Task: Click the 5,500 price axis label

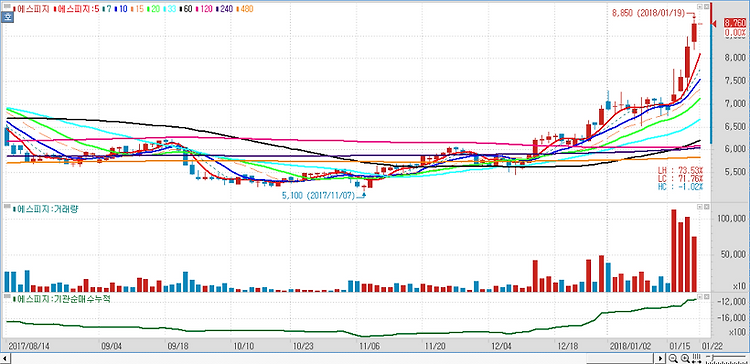Action: [x=735, y=172]
